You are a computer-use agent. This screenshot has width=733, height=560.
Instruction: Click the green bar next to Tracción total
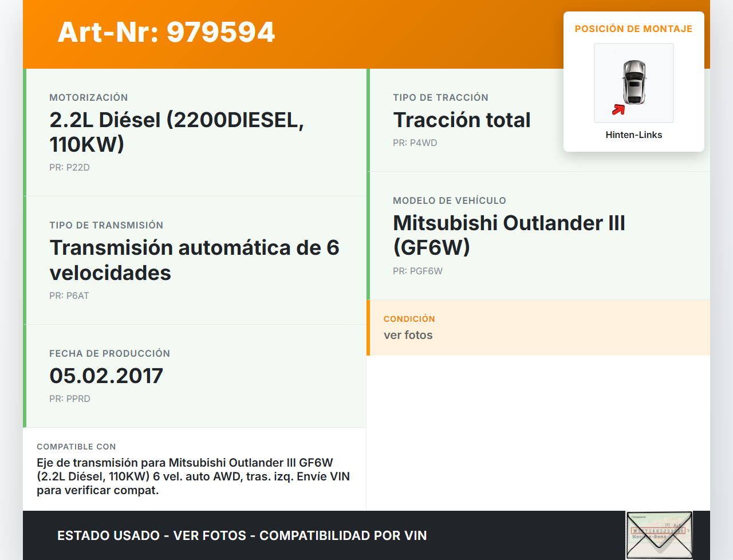(368, 120)
